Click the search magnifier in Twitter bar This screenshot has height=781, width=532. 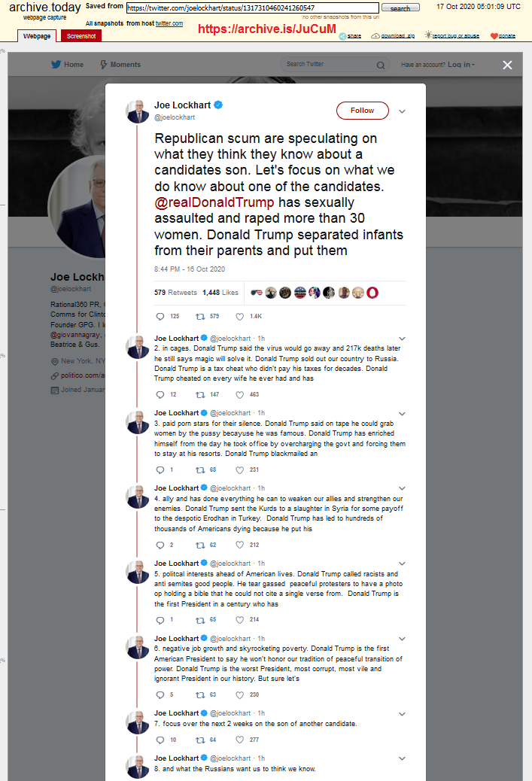tap(381, 65)
